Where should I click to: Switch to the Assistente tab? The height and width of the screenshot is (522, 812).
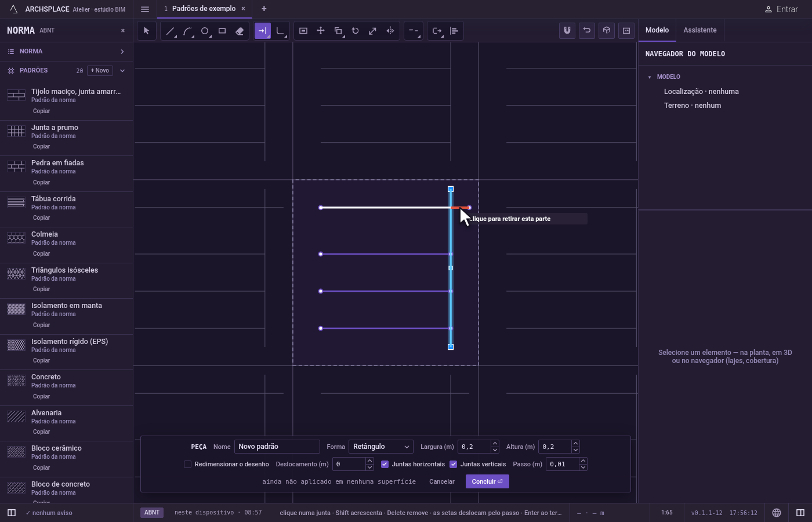[x=699, y=30]
